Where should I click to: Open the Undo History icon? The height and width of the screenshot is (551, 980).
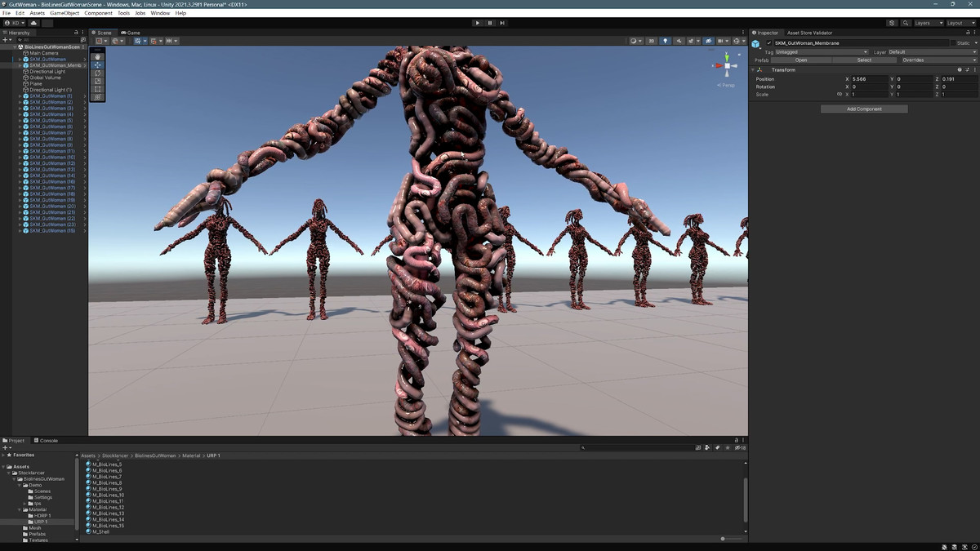tap(892, 23)
